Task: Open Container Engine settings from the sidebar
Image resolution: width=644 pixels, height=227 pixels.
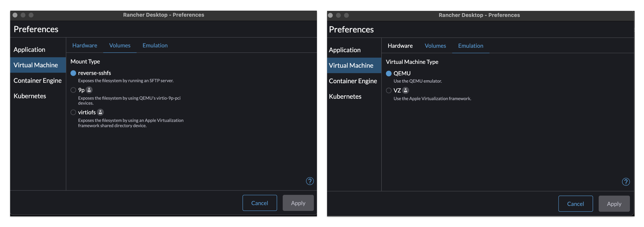Action: pos(38,80)
